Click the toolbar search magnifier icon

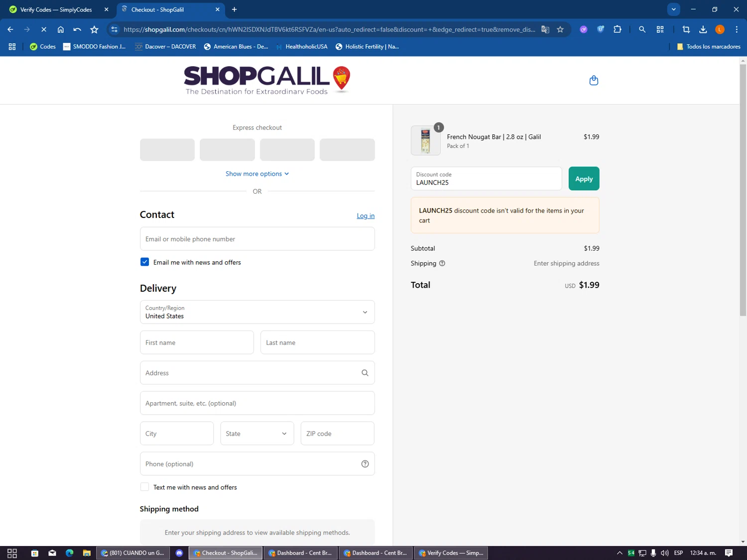[642, 29]
